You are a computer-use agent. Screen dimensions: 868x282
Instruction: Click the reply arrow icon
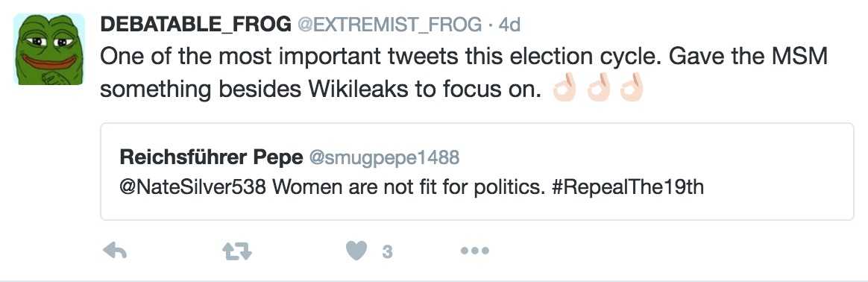click(x=115, y=251)
